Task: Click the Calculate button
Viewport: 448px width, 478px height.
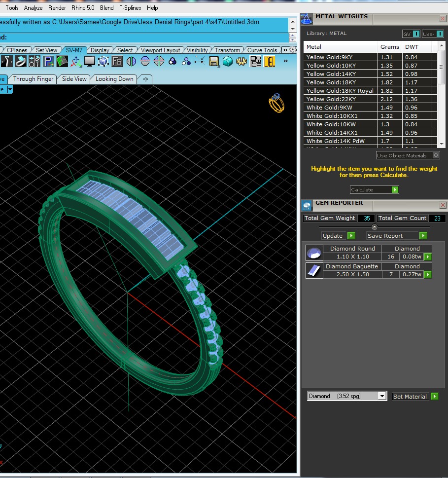Action: pyautogui.click(x=374, y=189)
